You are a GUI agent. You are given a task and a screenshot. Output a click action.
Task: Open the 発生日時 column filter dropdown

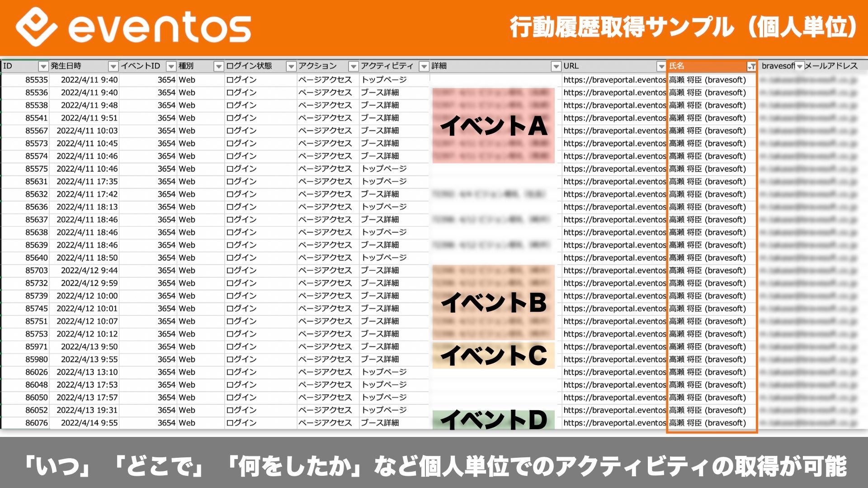click(113, 67)
